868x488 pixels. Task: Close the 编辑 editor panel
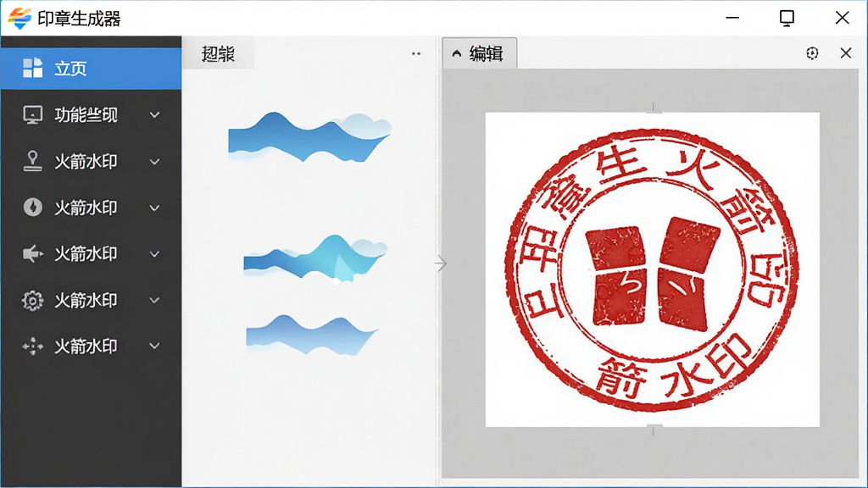(846, 53)
